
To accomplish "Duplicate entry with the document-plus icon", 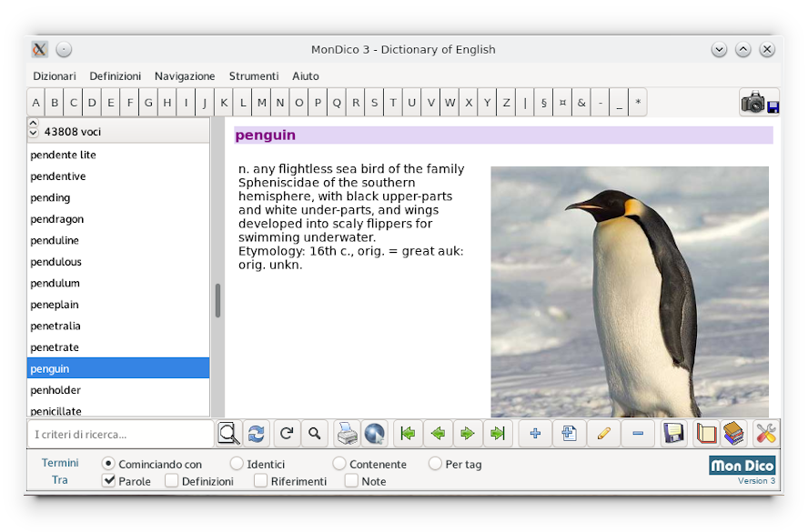I will (x=569, y=434).
